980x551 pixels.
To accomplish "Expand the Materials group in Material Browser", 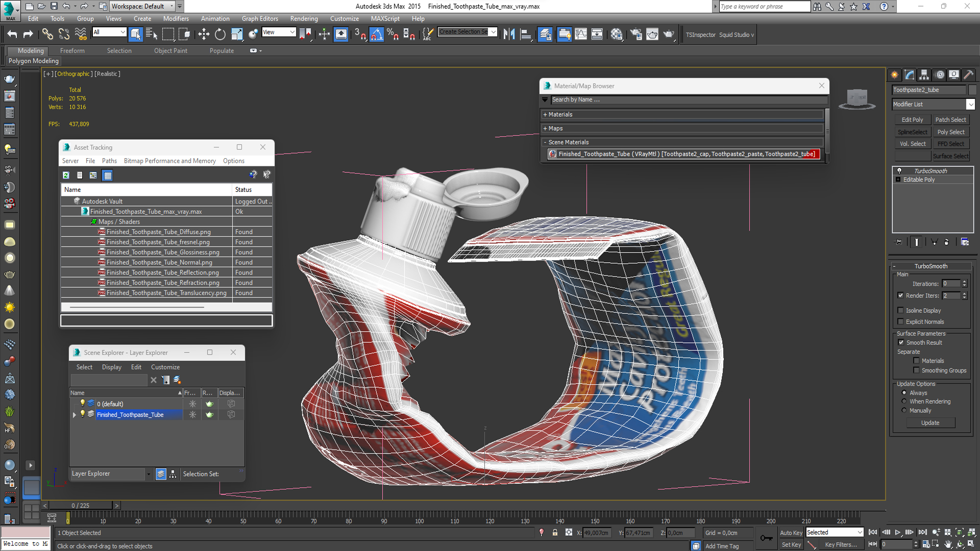I will point(682,114).
